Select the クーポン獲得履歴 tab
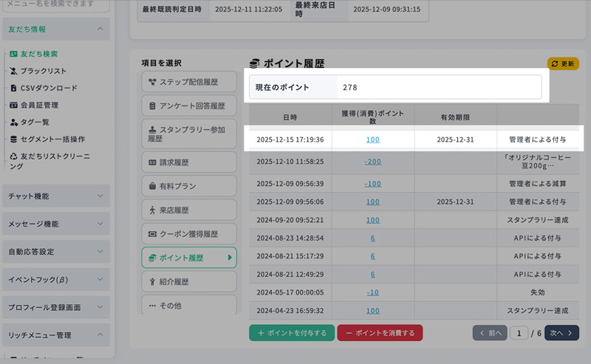The height and width of the screenshot is (364, 591). point(188,234)
